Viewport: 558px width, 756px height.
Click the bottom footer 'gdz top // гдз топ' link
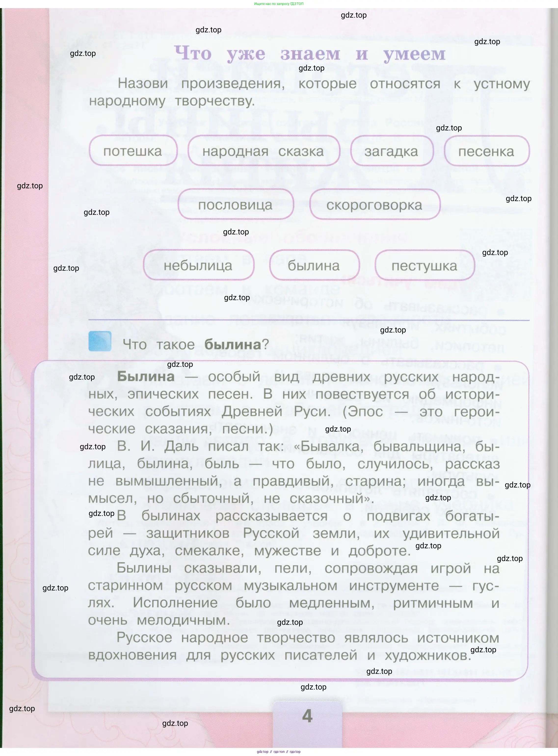coord(279,752)
